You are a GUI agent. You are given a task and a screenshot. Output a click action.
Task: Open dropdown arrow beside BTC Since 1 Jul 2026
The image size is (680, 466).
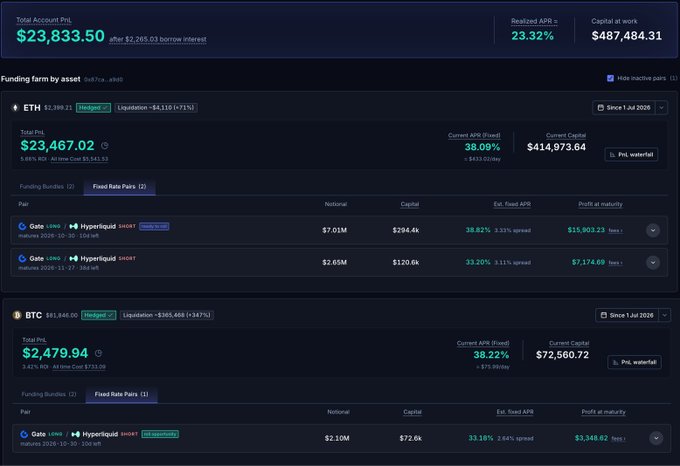coord(664,315)
